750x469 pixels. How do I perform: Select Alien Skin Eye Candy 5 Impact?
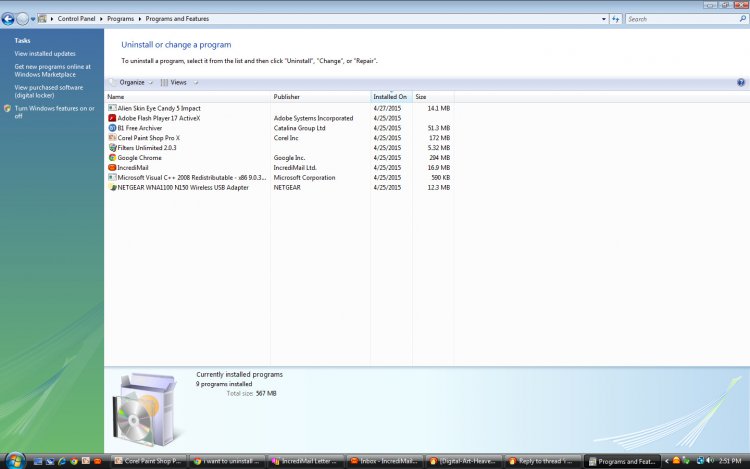coord(159,108)
